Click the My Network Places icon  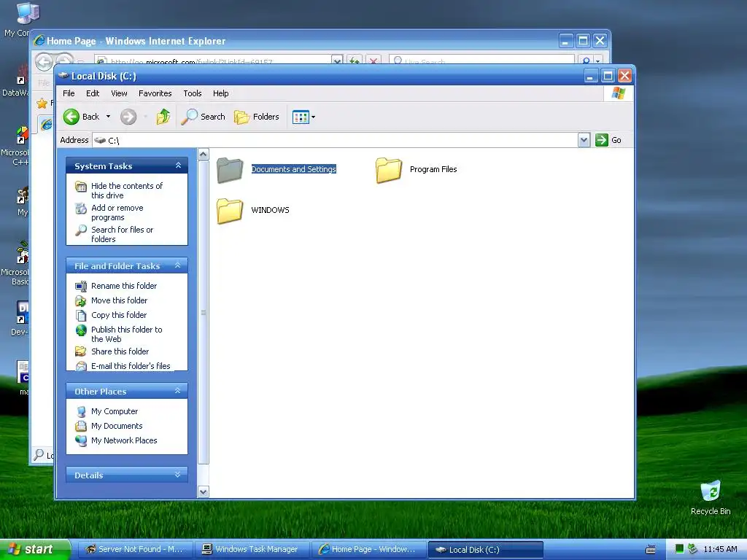tap(81, 440)
